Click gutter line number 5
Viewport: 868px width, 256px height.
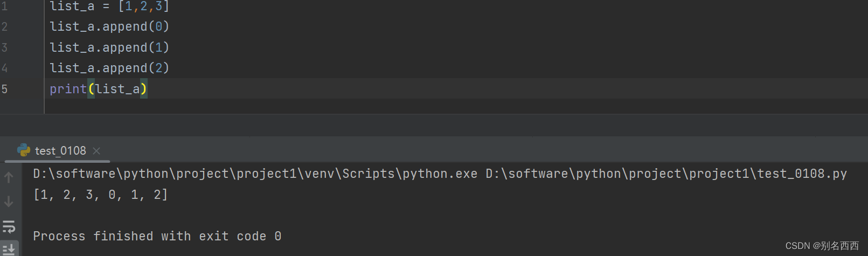4,89
